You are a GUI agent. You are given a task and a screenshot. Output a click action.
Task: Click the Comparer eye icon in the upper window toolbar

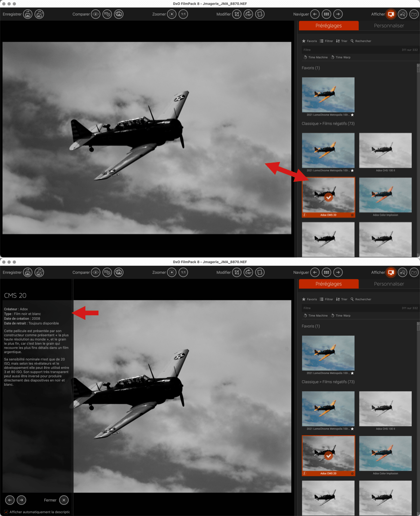coord(96,14)
